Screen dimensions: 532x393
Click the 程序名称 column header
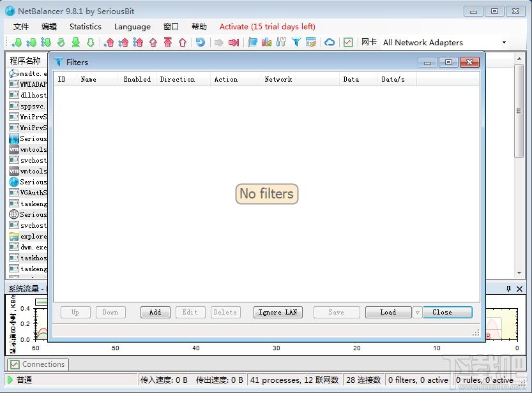[27, 61]
